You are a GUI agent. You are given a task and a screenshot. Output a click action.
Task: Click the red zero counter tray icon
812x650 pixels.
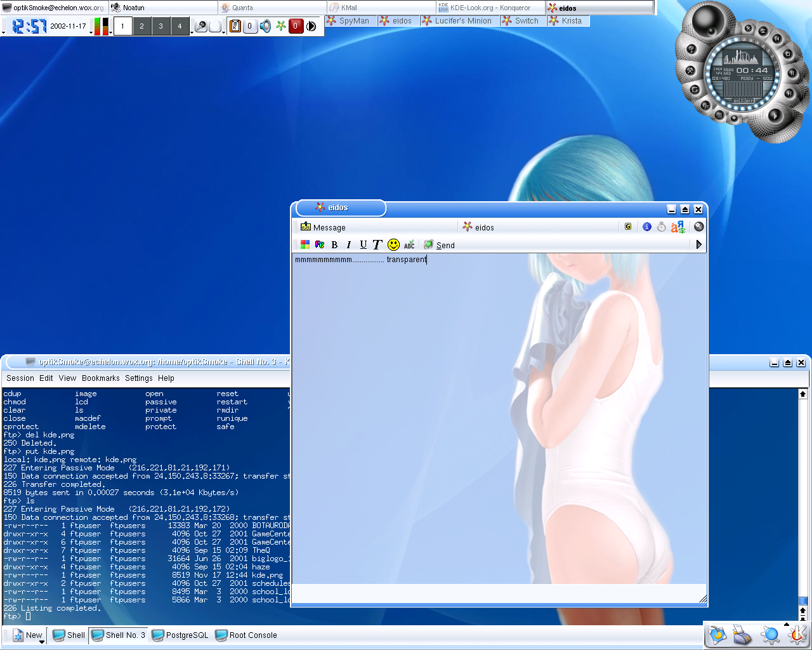tap(296, 26)
